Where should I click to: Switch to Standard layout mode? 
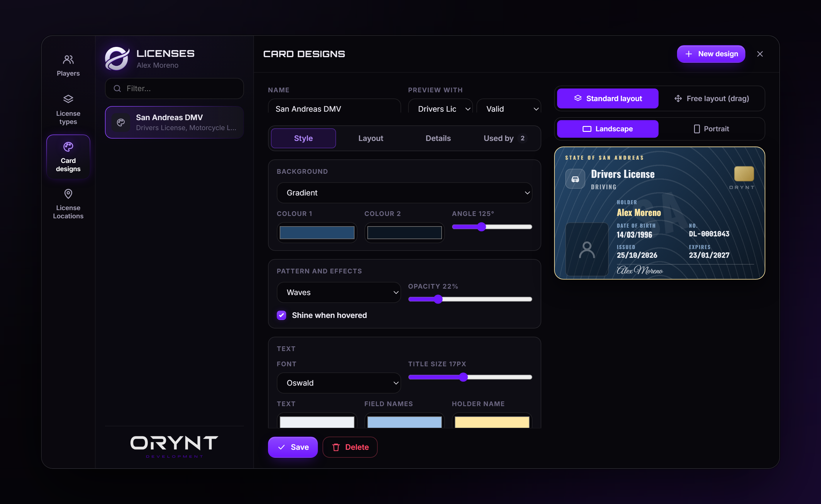tap(608, 98)
